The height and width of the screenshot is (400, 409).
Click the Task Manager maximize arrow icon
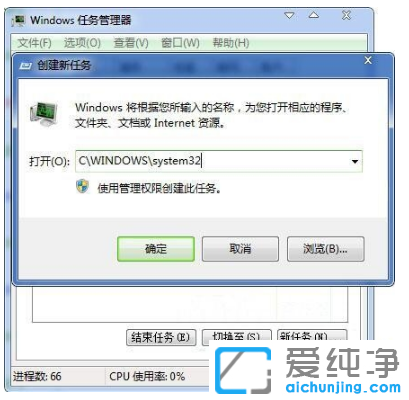coord(314,15)
